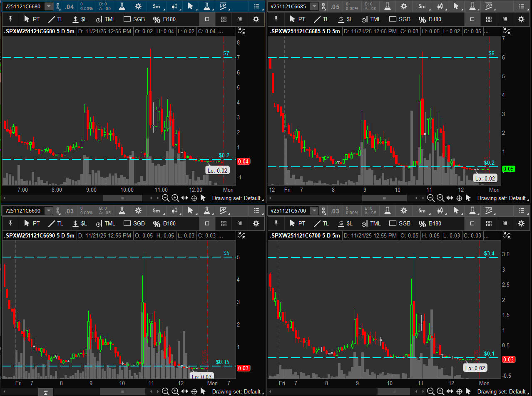Screen dimensions: 532x396
Task: Click grid layout button in C6700 toolbar
Action: 489,223
